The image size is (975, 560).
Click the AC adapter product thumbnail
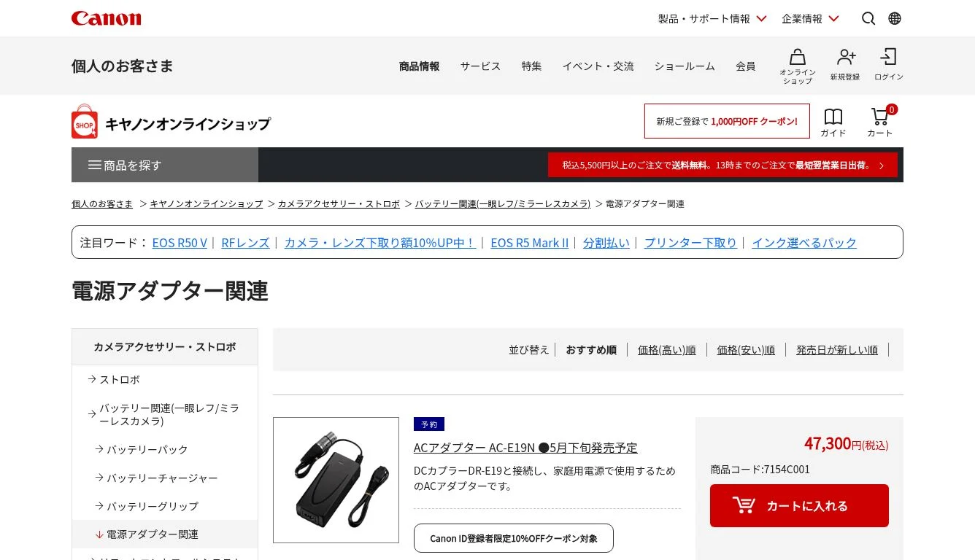(336, 480)
